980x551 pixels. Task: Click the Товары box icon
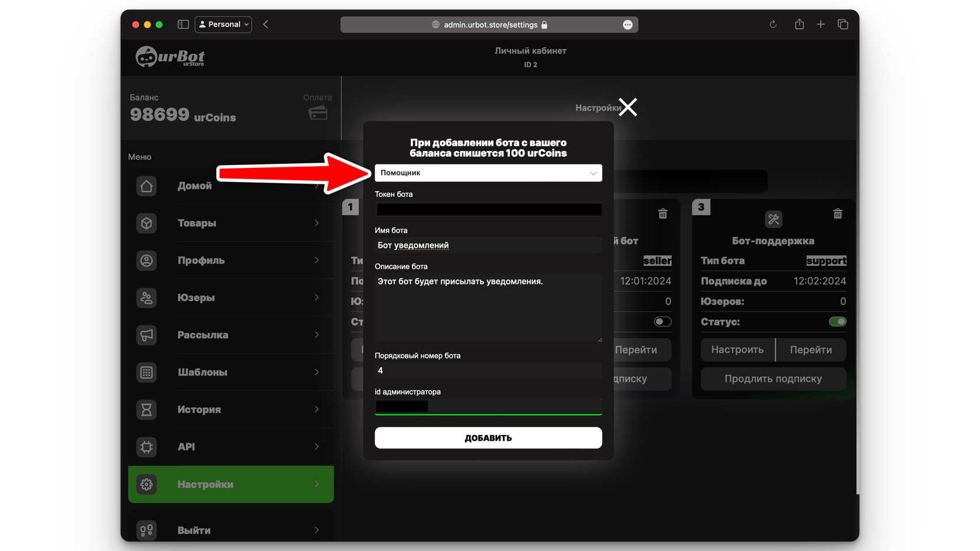pyautogui.click(x=146, y=223)
